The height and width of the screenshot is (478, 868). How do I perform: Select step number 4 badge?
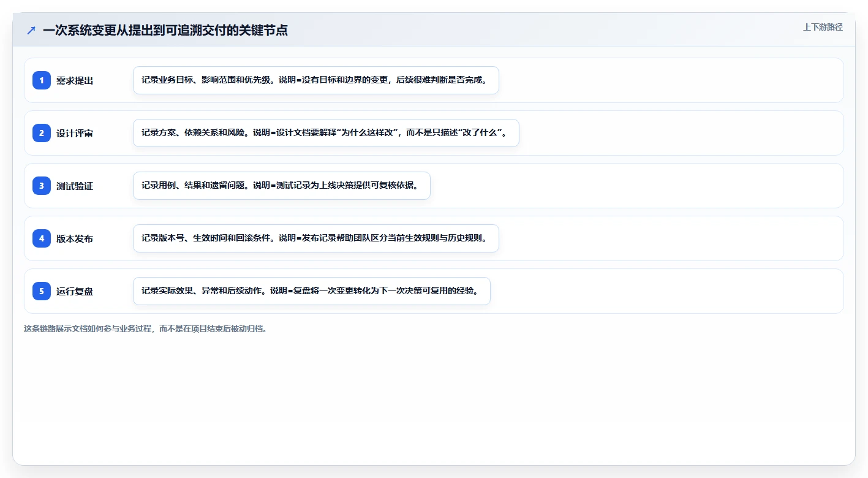point(42,238)
